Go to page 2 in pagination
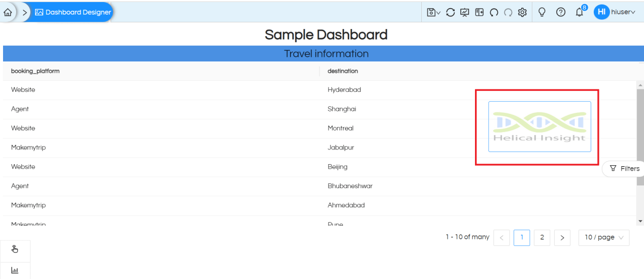The width and height of the screenshot is (644, 279). (542, 237)
